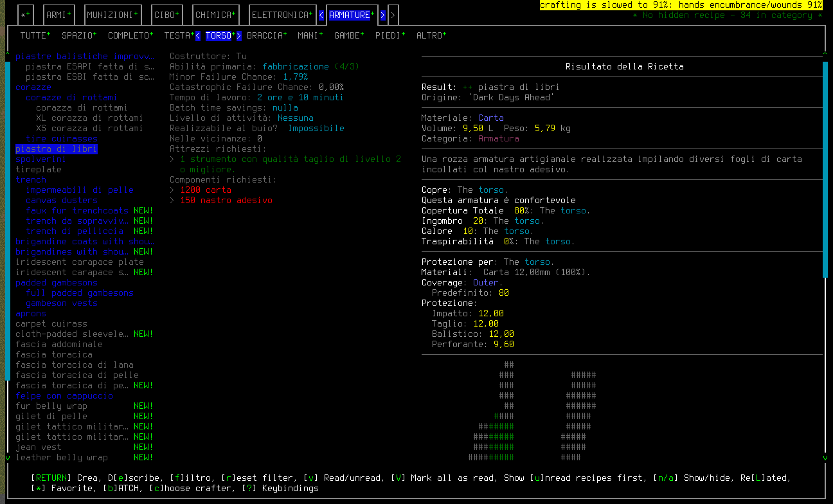Viewport: 833px width, 504px height.
Task: Open the 'gambeson vests' recipe group
Action: [x=62, y=303]
